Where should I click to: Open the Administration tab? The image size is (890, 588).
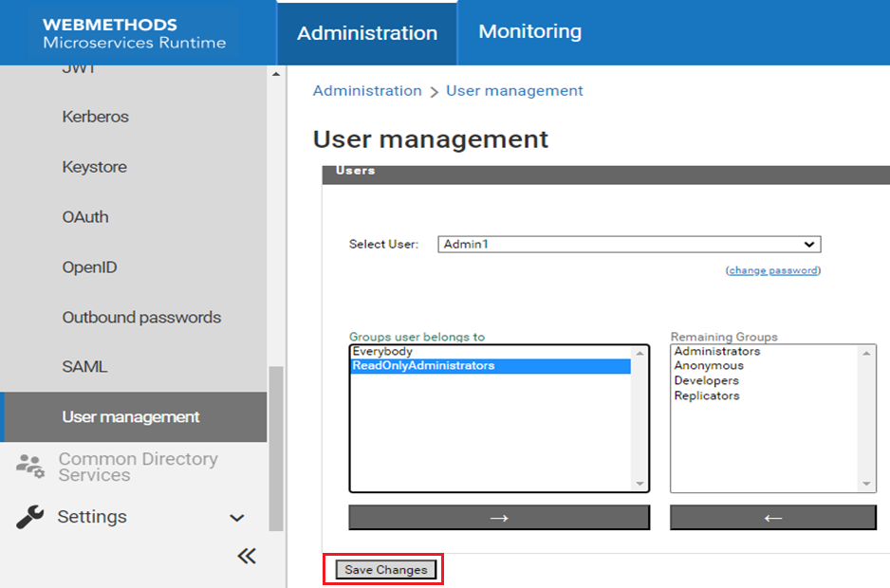367,33
